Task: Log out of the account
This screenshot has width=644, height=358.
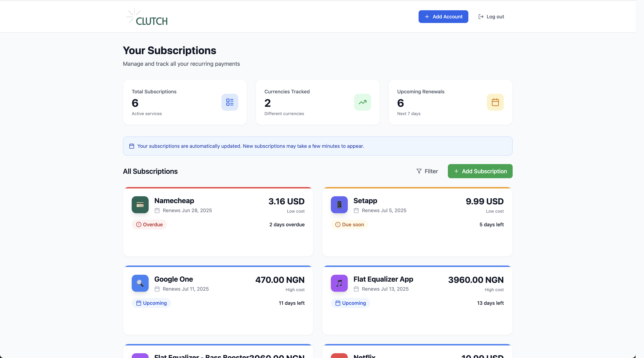Action: (x=491, y=17)
